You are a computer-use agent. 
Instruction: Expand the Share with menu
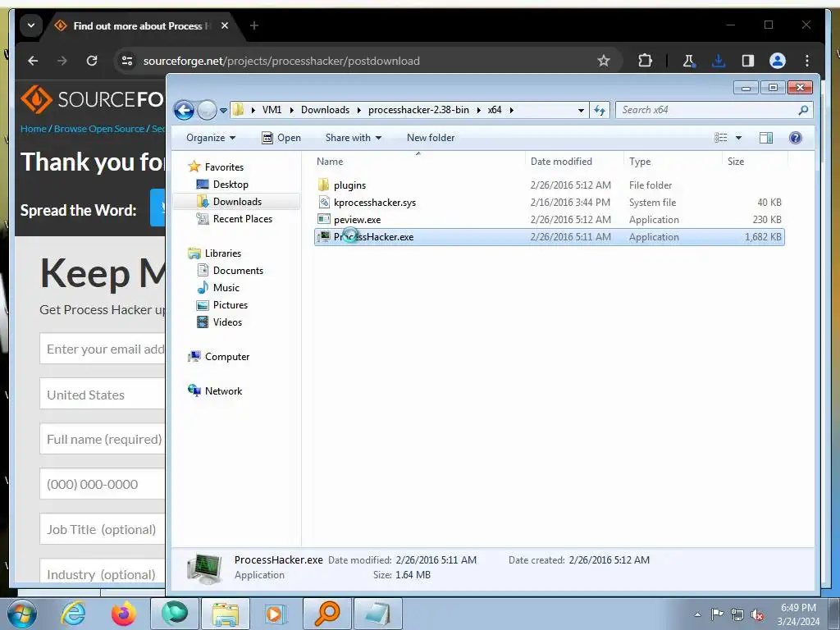tap(354, 138)
